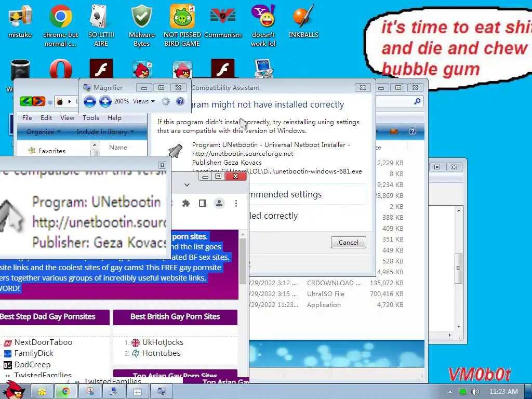Open 'chrome but normal c...' desktop icon
Screen dimensions: 532x399
pos(60,25)
